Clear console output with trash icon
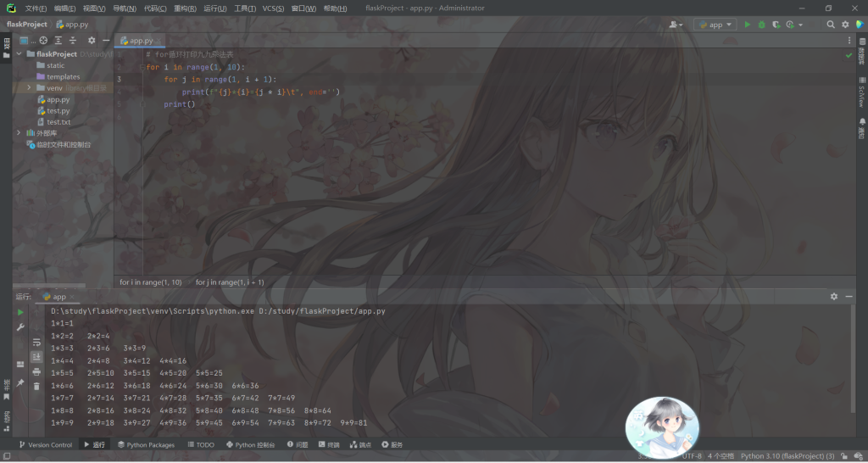Screen dimensions: 868x463 coord(36,386)
